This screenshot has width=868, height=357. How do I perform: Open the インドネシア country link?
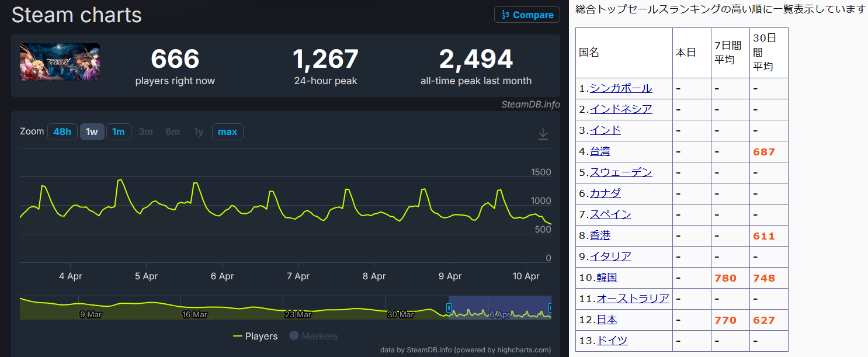pyautogui.click(x=621, y=109)
